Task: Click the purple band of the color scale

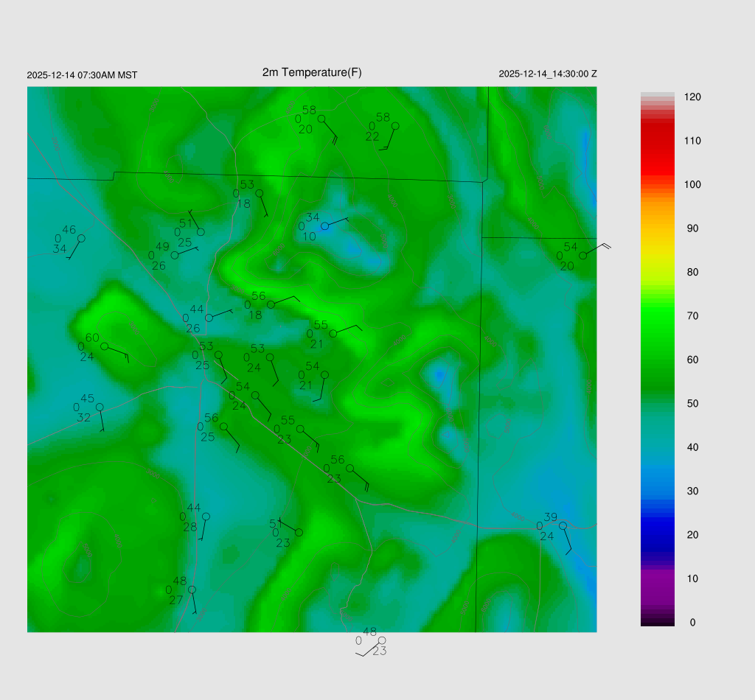Action: [x=658, y=582]
